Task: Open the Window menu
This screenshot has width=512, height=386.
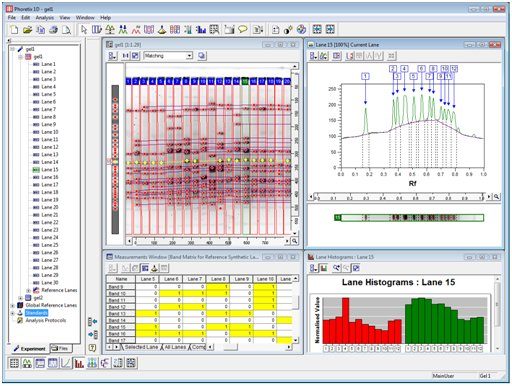Action: click(x=85, y=18)
